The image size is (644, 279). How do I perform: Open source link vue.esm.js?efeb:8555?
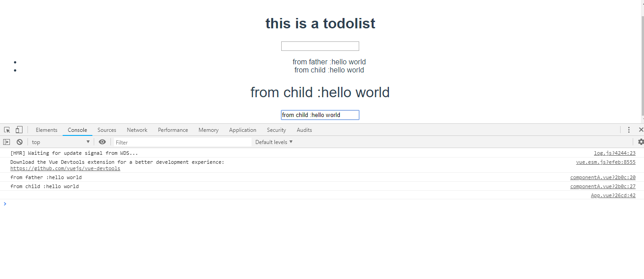point(606,162)
